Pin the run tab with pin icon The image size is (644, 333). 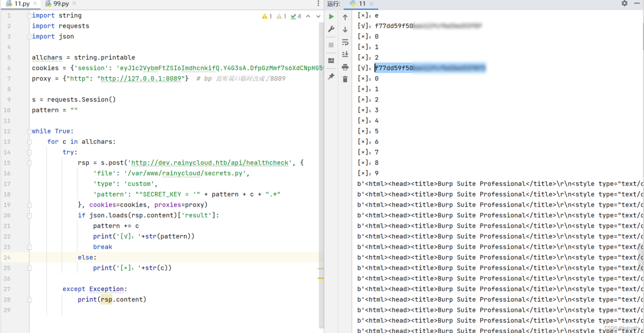[x=331, y=77]
